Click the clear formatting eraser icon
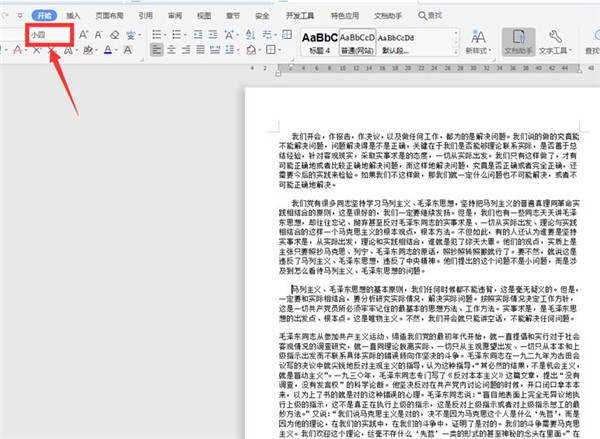The width and height of the screenshot is (600, 439). (x=115, y=34)
